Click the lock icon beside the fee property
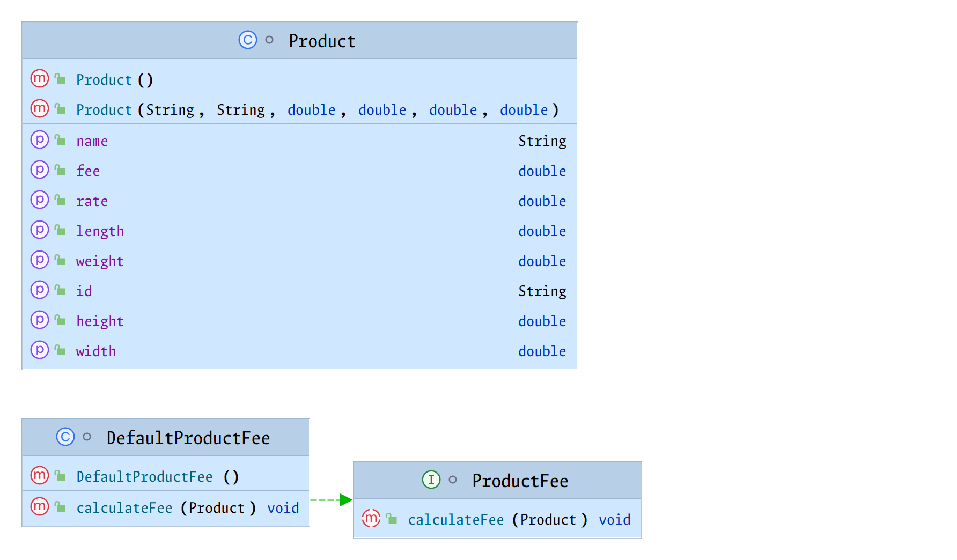This screenshot has width=957, height=560. tap(60, 171)
